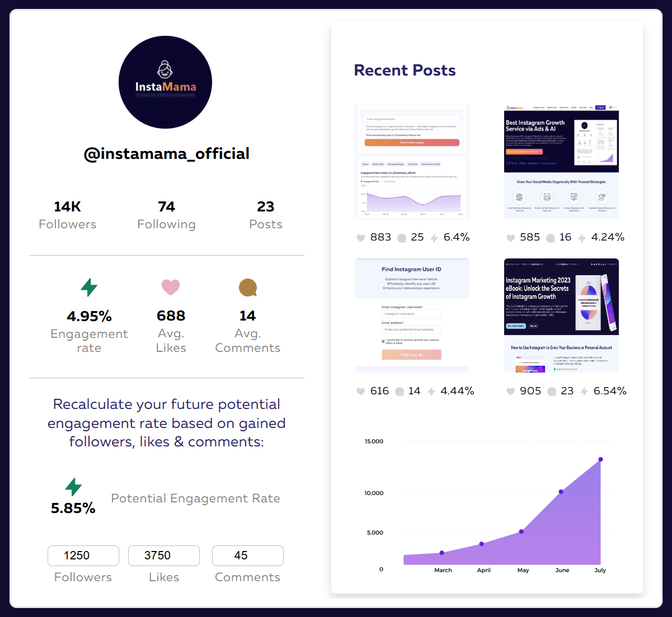The image size is (672, 617).
Task: Click the @instamama_official username link
Action: tap(166, 153)
